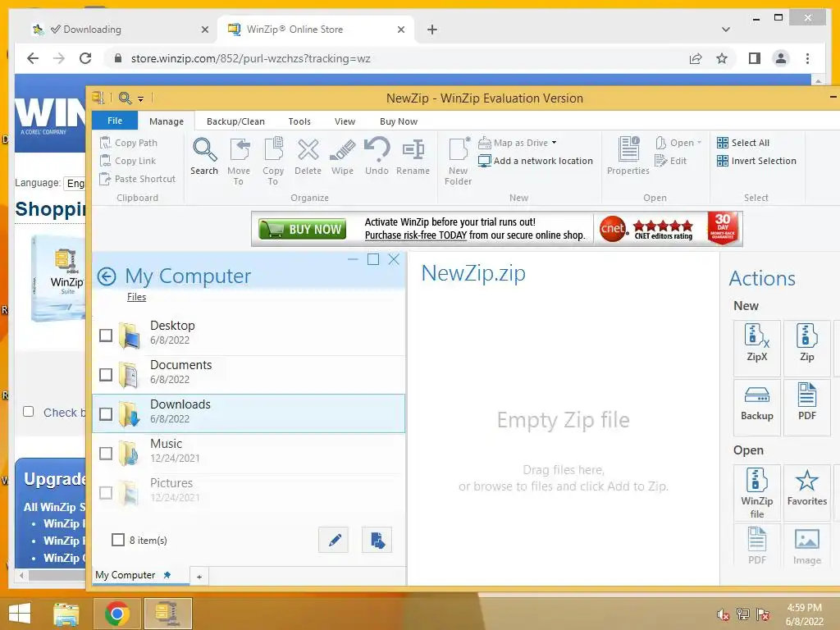The height and width of the screenshot is (630, 840).
Task: Open the File ribbon tab
Action: 115,121
